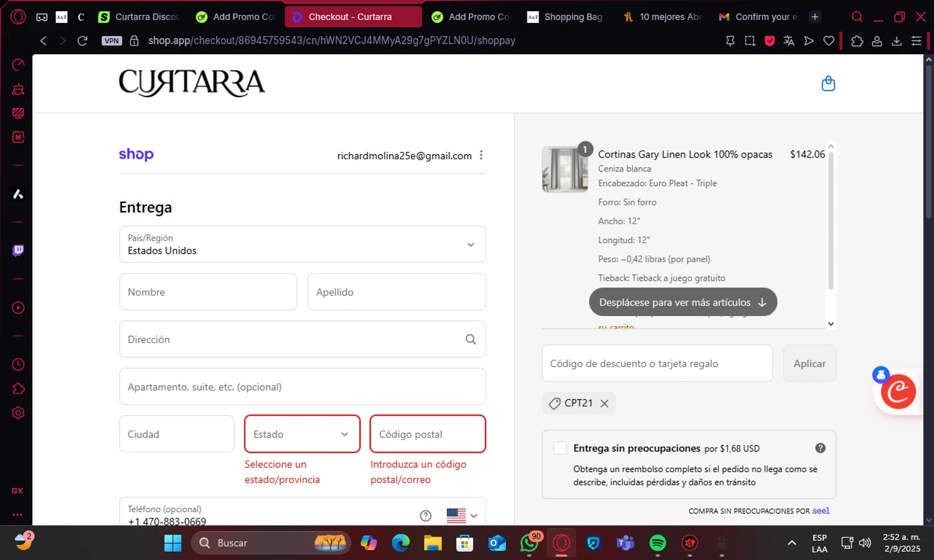The image size is (934, 560).
Task: Click the curtain product thumbnail
Action: (565, 169)
